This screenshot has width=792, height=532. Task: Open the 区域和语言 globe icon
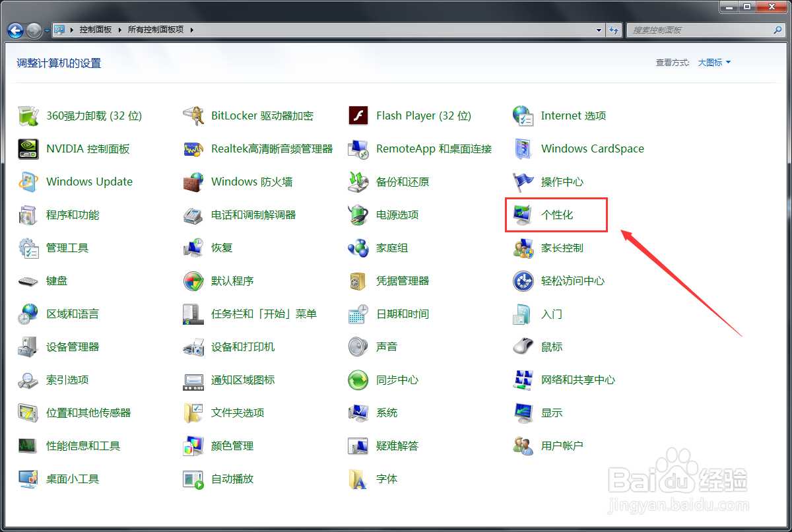click(x=28, y=314)
